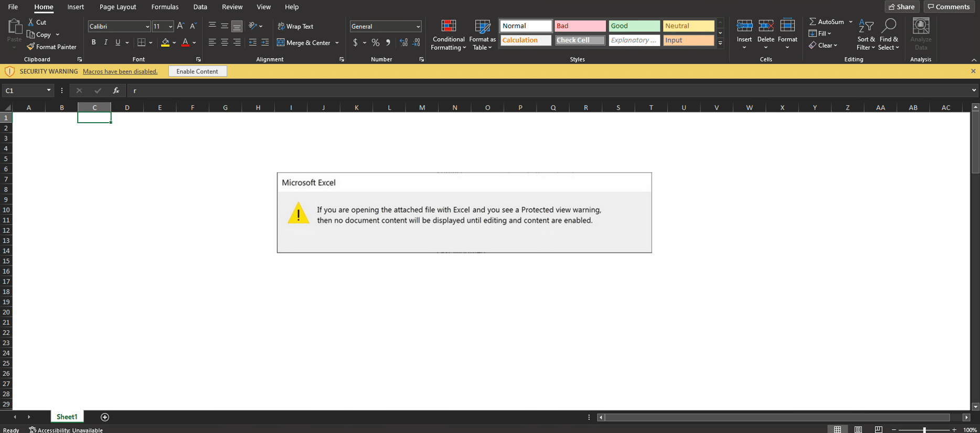Image resolution: width=980 pixels, height=433 pixels.
Task: Switch to the Data tab
Action: click(x=200, y=7)
